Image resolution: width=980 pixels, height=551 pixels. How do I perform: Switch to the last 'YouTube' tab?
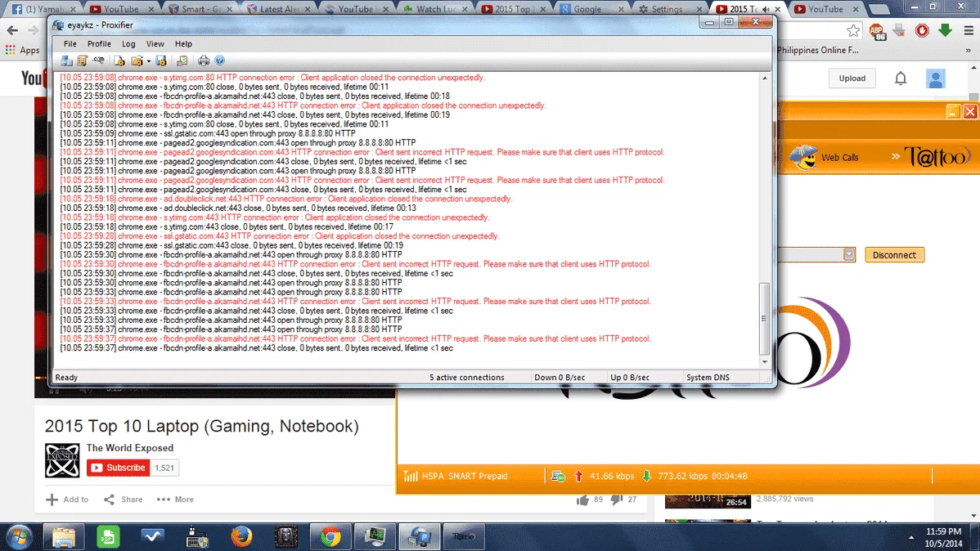[825, 9]
